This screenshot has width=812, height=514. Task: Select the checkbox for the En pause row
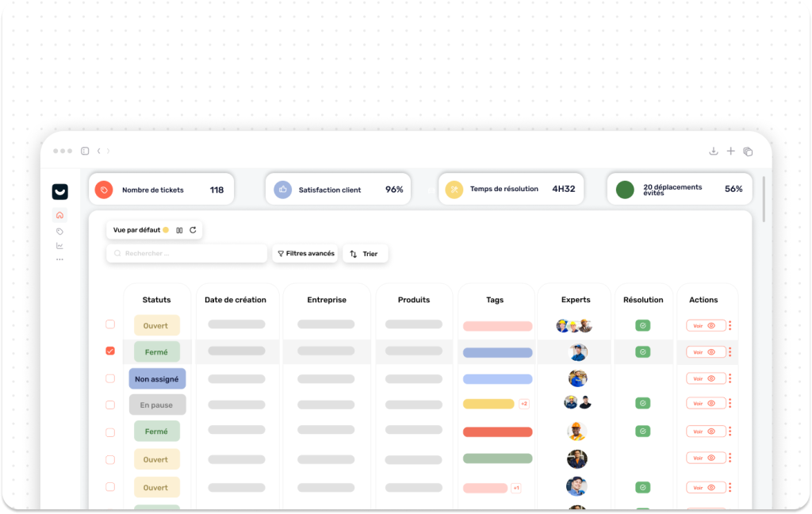pos(110,405)
